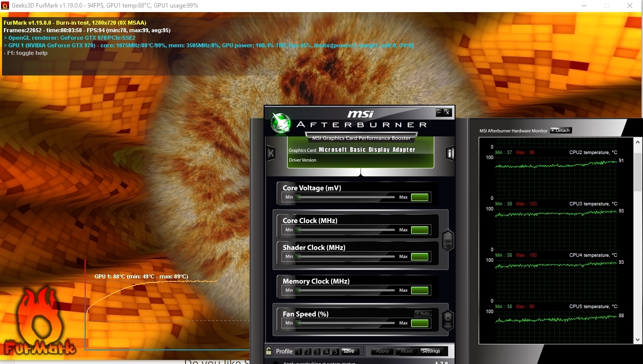The image size is (643, 364).
Task: Click the 'Driver Version' label
Action: coord(302,160)
